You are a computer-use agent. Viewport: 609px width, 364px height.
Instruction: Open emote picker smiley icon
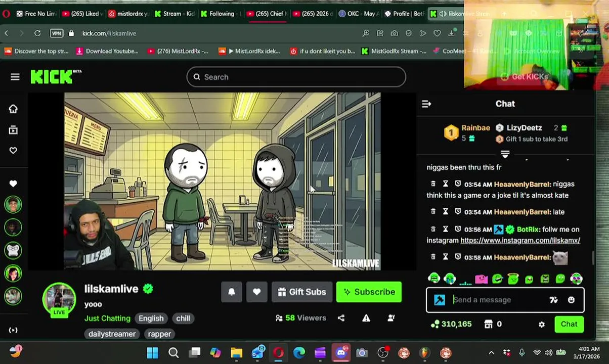coord(571,300)
